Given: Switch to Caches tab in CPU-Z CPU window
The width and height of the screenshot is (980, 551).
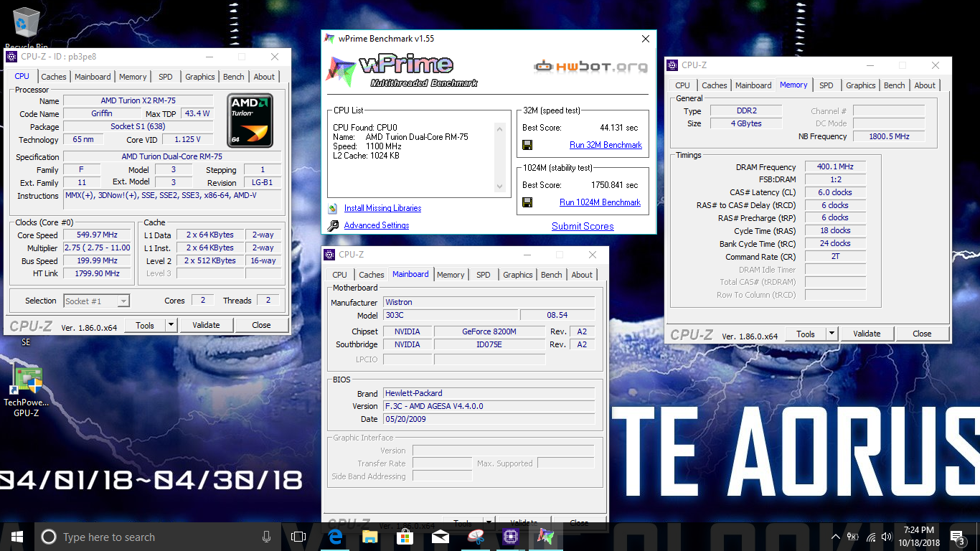Looking at the screenshot, I should coord(54,77).
